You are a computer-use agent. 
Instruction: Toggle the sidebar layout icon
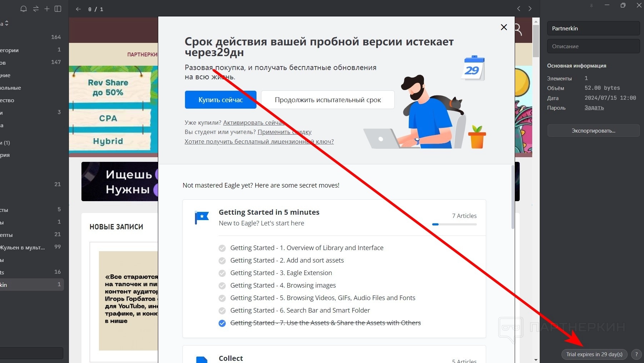(58, 9)
